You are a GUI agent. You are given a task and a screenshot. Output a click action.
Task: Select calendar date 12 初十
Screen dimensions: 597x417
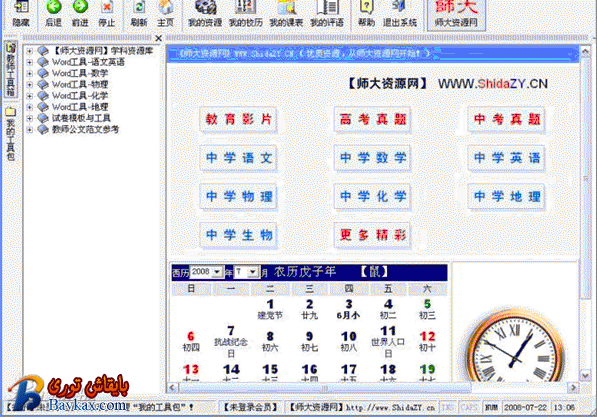[427, 341]
